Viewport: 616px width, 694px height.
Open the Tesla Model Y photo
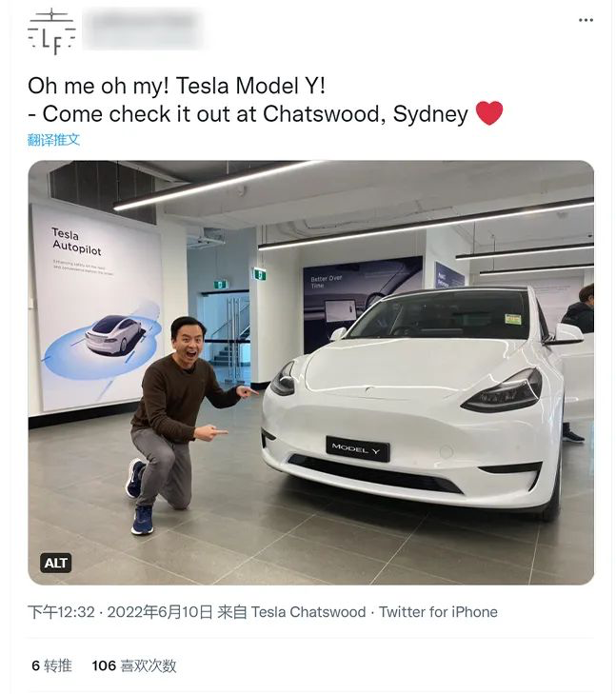click(x=310, y=371)
